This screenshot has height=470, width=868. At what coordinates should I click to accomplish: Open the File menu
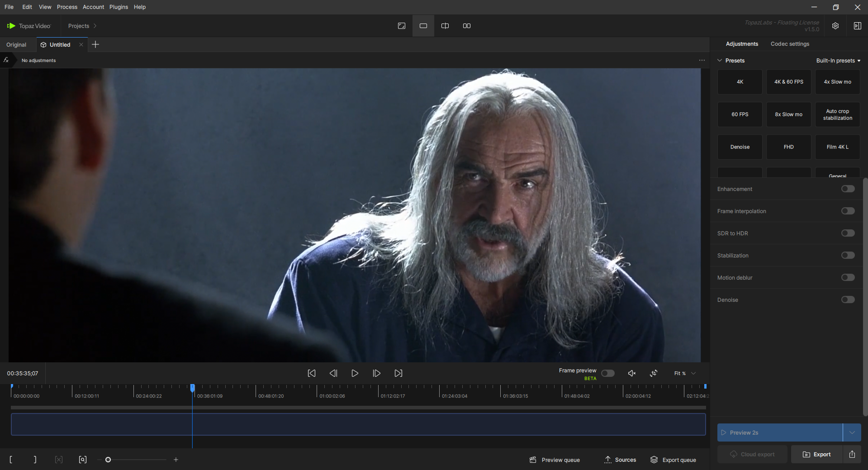[9, 7]
